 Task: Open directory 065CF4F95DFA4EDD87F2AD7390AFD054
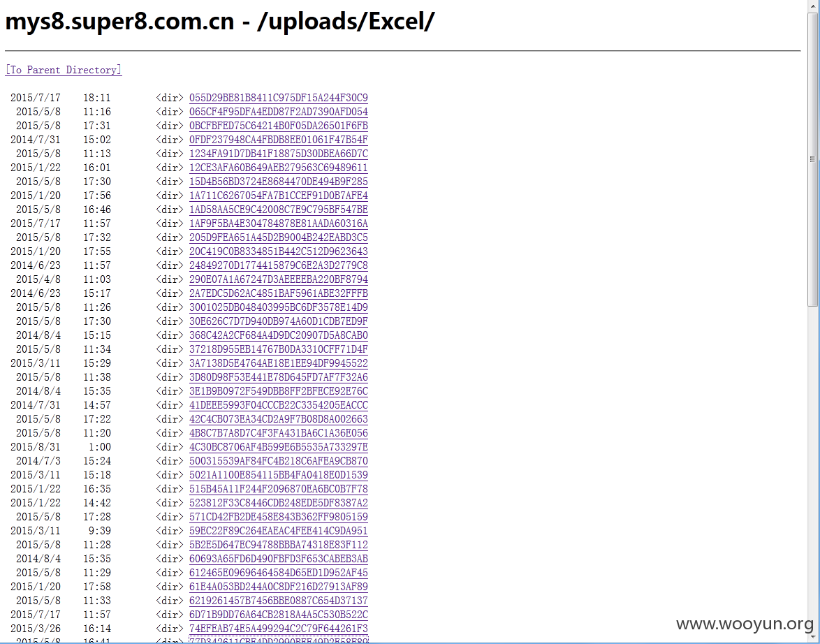pos(278,112)
